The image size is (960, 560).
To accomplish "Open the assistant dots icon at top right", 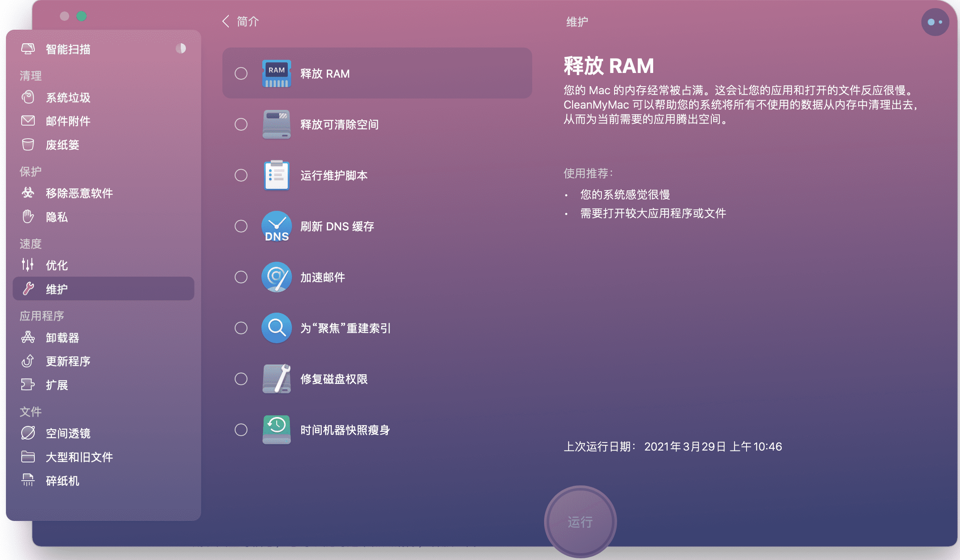I will [935, 22].
